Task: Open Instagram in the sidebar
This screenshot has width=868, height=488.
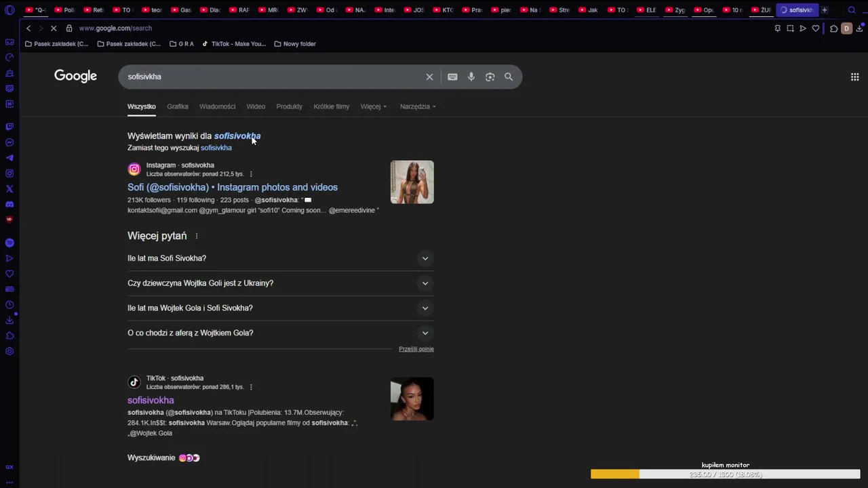Action: (9, 174)
